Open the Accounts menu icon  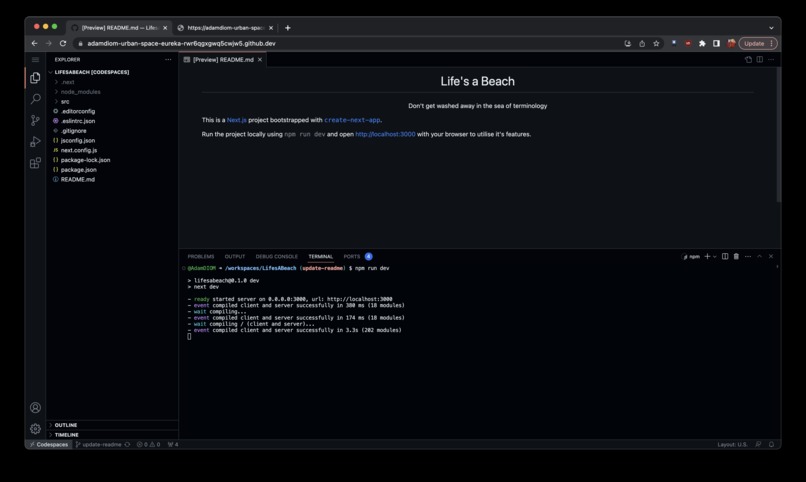point(35,407)
